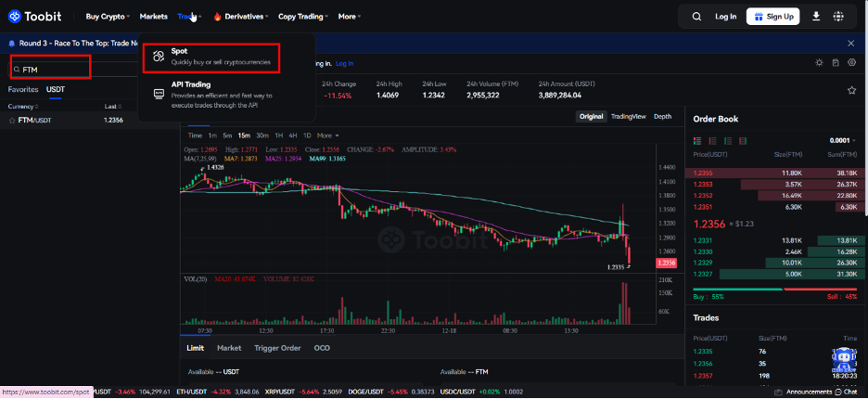This screenshot has height=399, width=868.
Task: Open the Chat bubble in footer
Action: click(839, 392)
